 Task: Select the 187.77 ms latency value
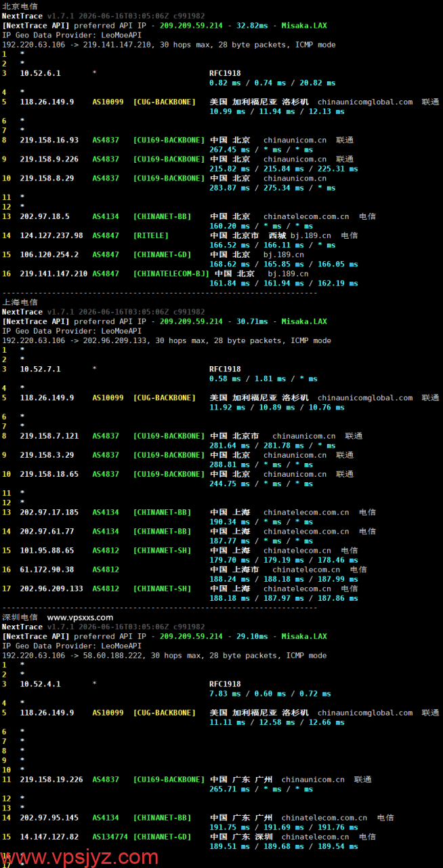coord(230,541)
